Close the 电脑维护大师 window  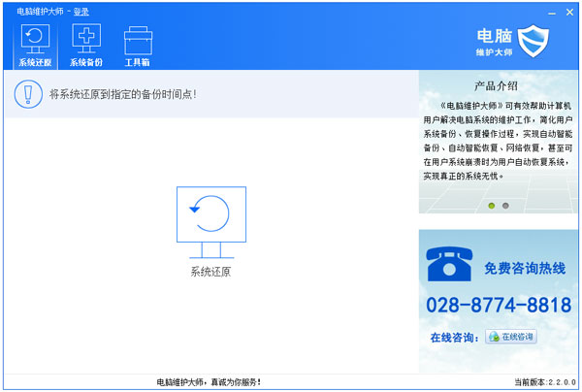pyautogui.click(x=569, y=11)
